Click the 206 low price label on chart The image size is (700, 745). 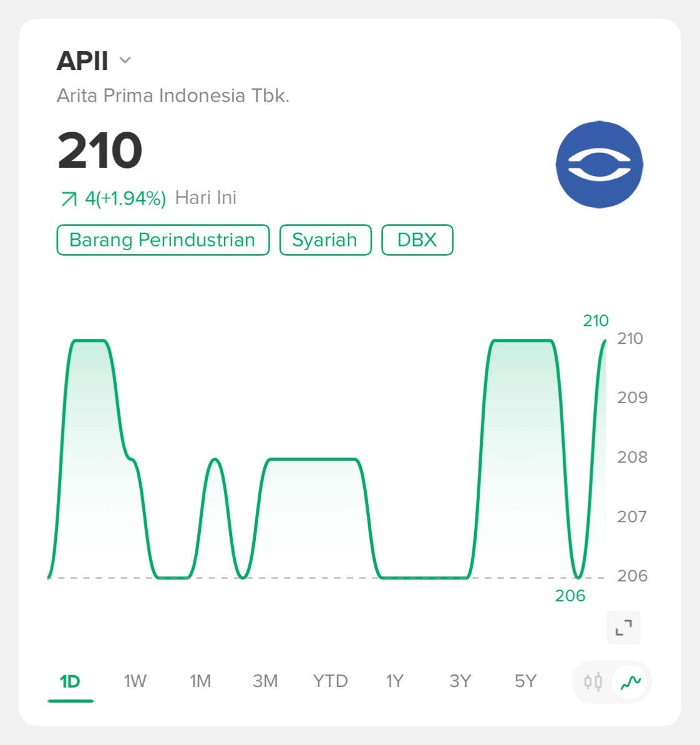(x=570, y=596)
